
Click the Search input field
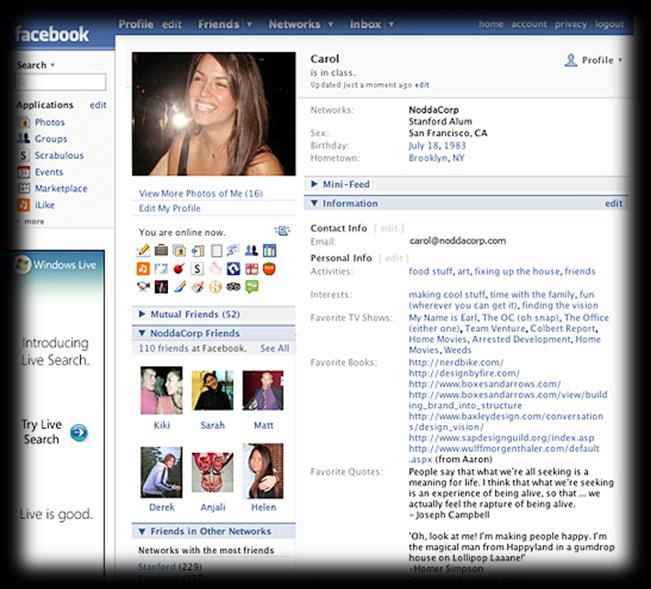point(61,82)
